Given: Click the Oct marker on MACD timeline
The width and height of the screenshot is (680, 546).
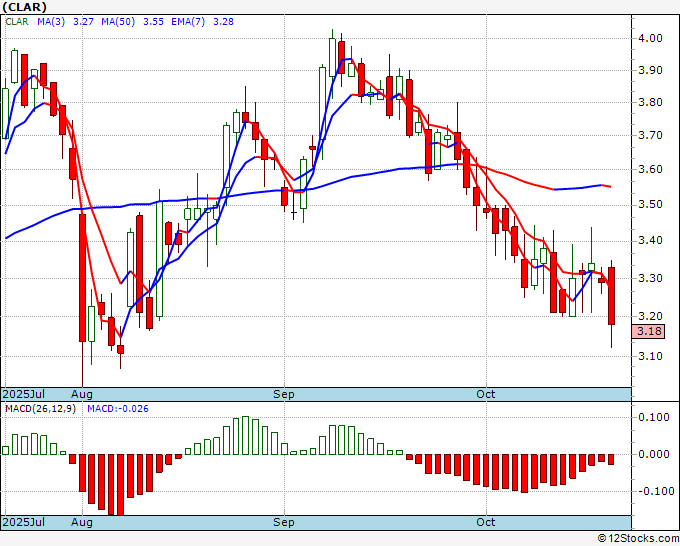Looking at the screenshot, I should pyautogui.click(x=486, y=522).
